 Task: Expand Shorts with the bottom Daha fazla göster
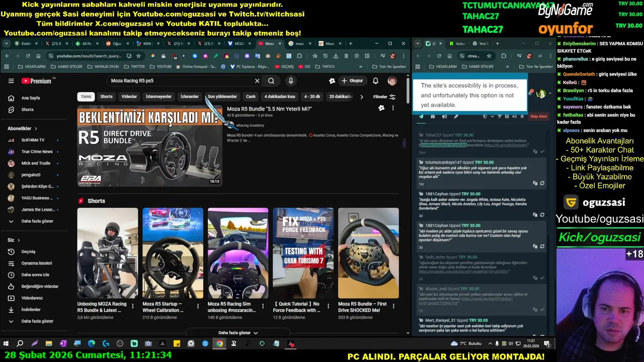(238, 333)
